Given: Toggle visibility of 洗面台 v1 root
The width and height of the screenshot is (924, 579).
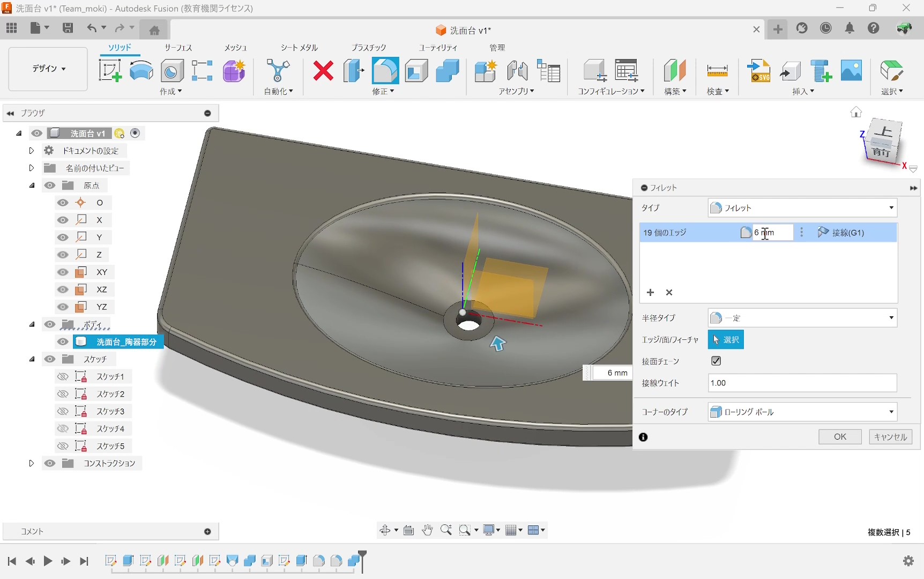Looking at the screenshot, I should (x=37, y=133).
